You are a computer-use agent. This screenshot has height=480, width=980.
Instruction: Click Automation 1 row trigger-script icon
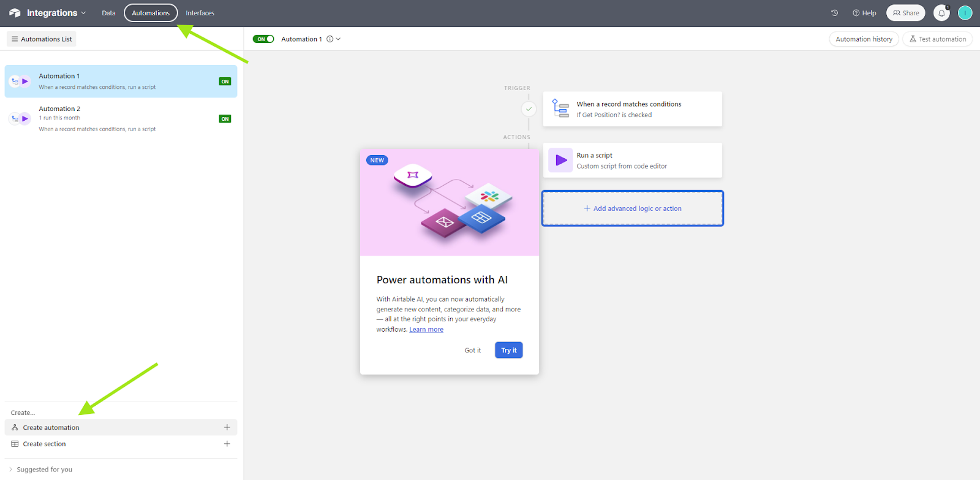pos(20,82)
